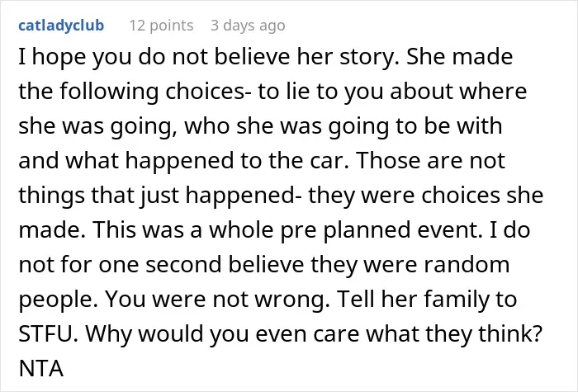Open the 3 days ago timestamp permalink
Viewport: 578px width, 392px height.
248,26
